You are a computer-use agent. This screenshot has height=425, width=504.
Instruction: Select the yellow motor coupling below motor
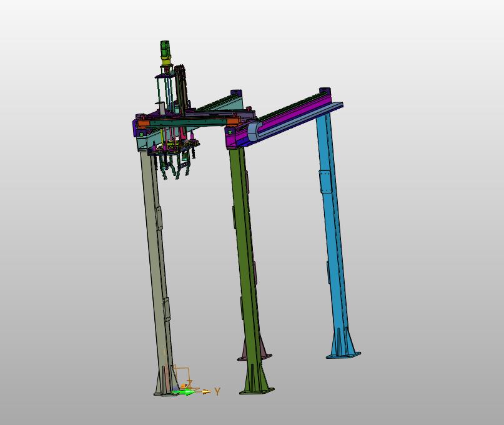coord(166,61)
